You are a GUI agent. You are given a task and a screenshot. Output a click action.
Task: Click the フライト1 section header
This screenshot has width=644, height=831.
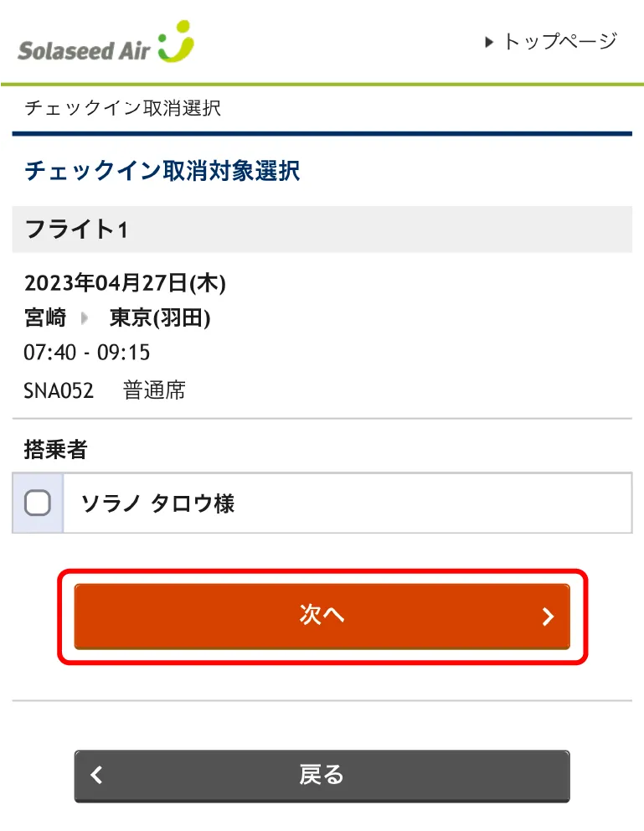(76, 229)
